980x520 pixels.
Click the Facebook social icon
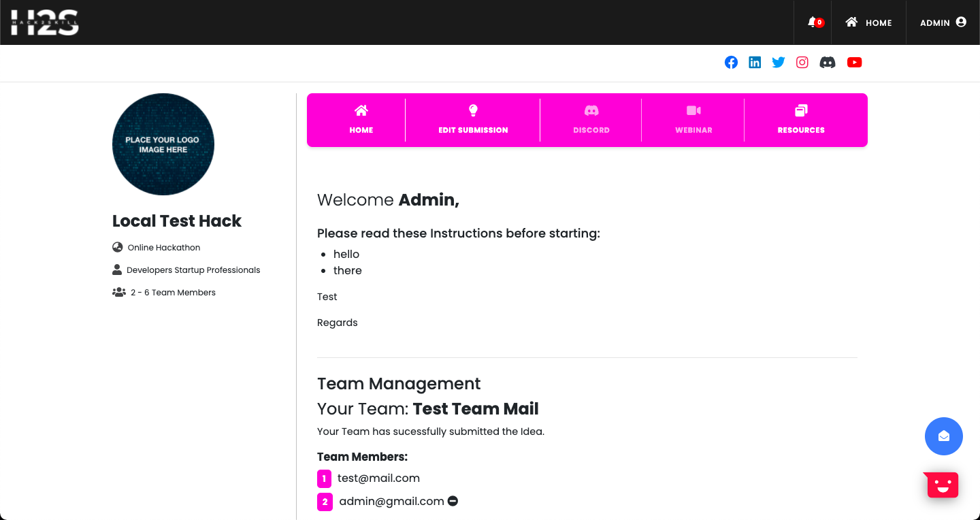pos(731,63)
